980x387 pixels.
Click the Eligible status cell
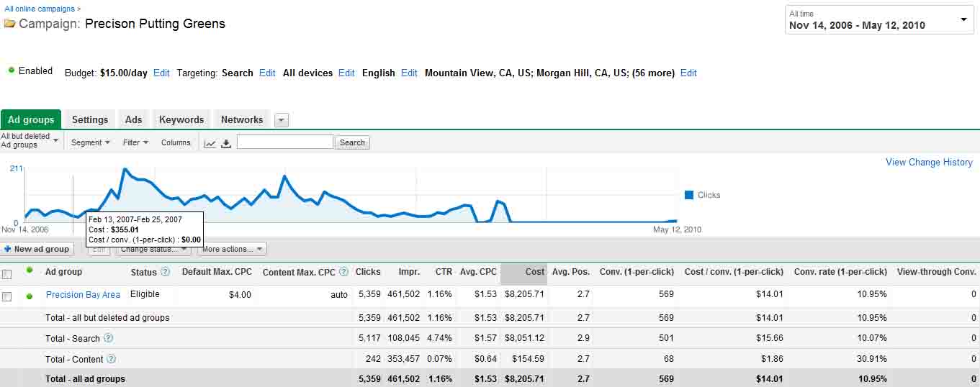click(145, 294)
